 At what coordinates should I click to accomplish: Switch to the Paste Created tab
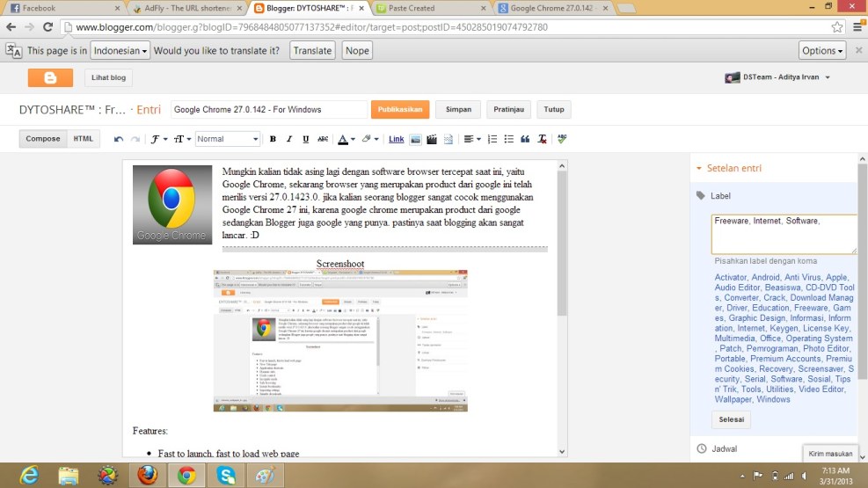431,8
